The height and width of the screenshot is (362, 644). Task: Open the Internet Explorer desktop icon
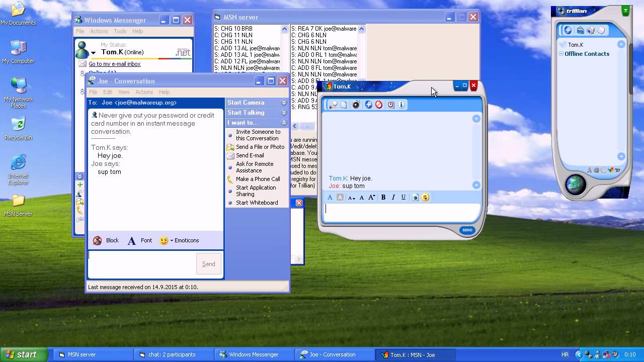18,170
